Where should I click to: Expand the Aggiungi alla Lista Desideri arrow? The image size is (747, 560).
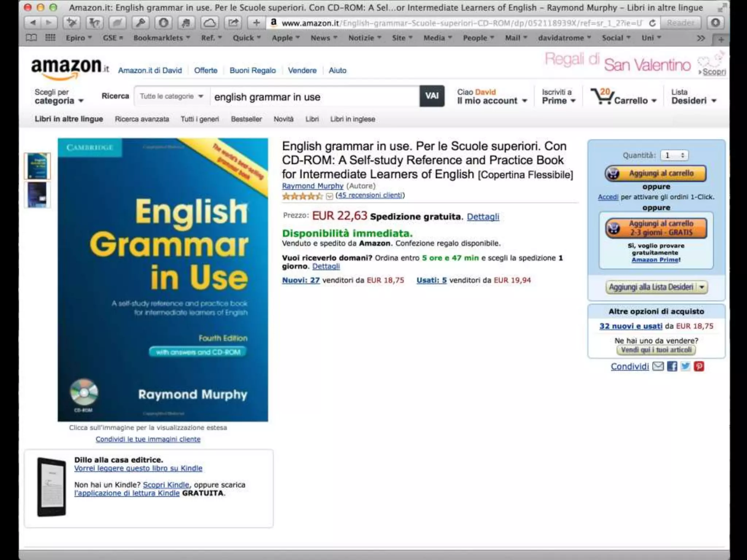tap(702, 287)
